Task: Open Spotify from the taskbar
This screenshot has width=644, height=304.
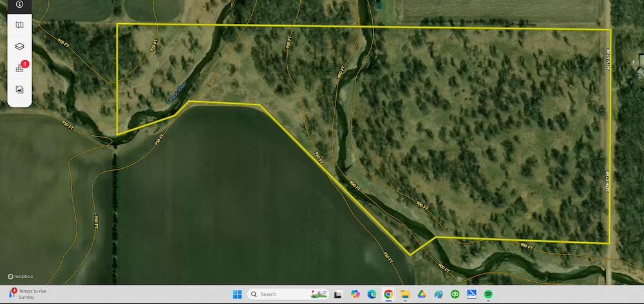Action: coord(488,294)
